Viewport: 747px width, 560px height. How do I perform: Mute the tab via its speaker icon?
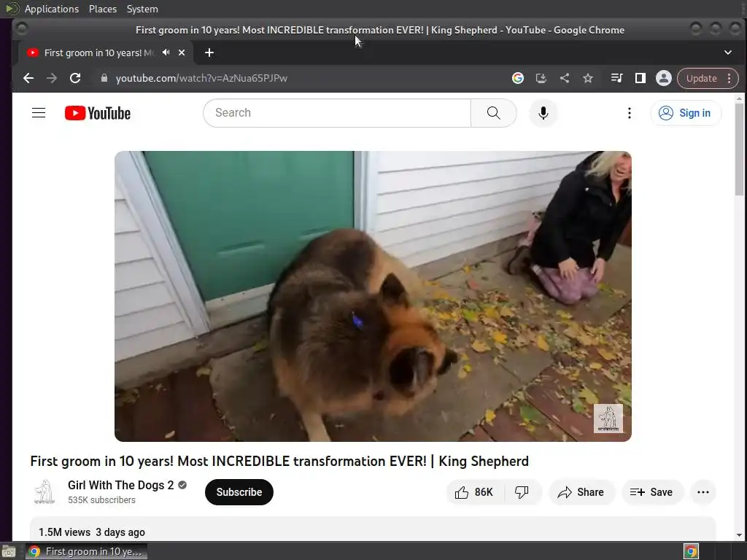point(166,52)
